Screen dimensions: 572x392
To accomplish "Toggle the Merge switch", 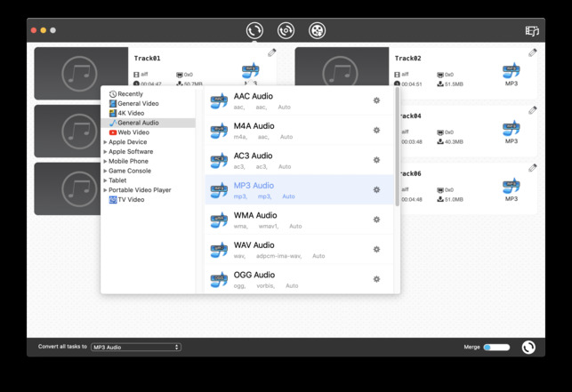I will pos(496,348).
